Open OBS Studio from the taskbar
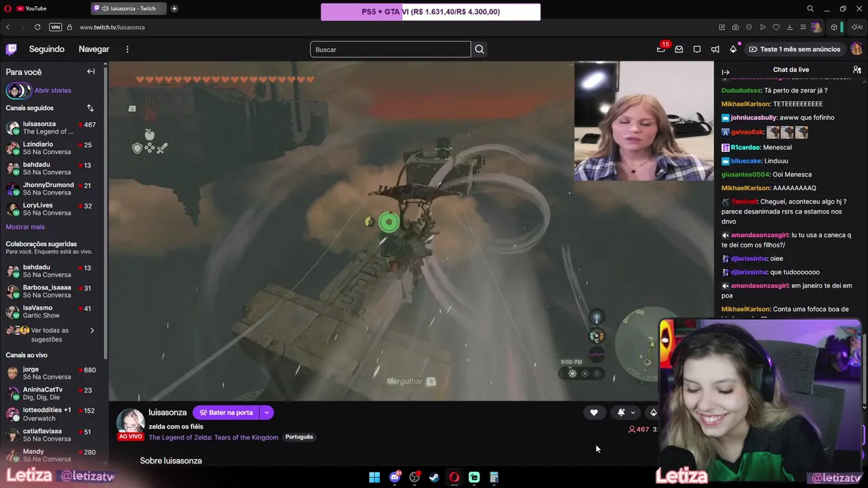 (414, 477)
